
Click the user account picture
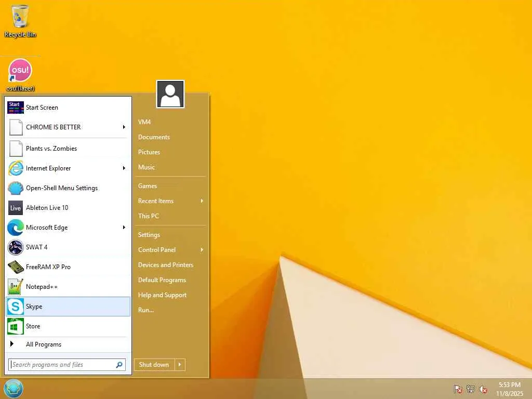coord(170,94)
